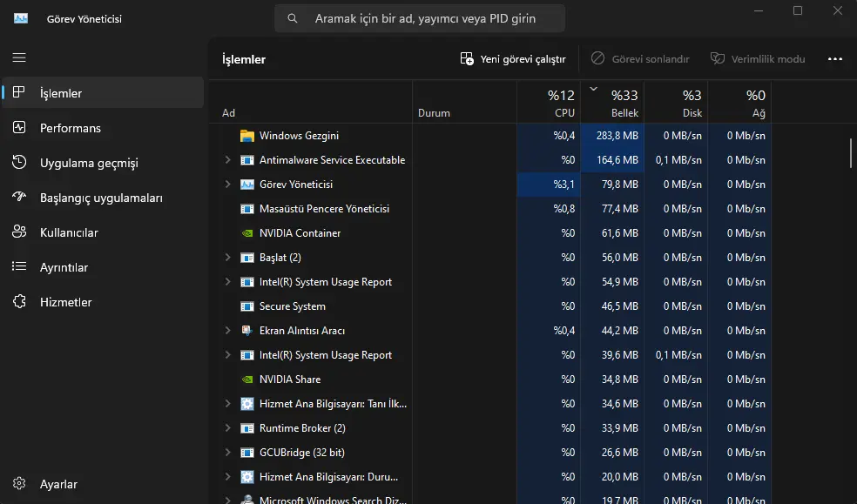The width and height of the screenshot is (857, 504).
Task: Select the Secure System process name
Action: [293, 306]
